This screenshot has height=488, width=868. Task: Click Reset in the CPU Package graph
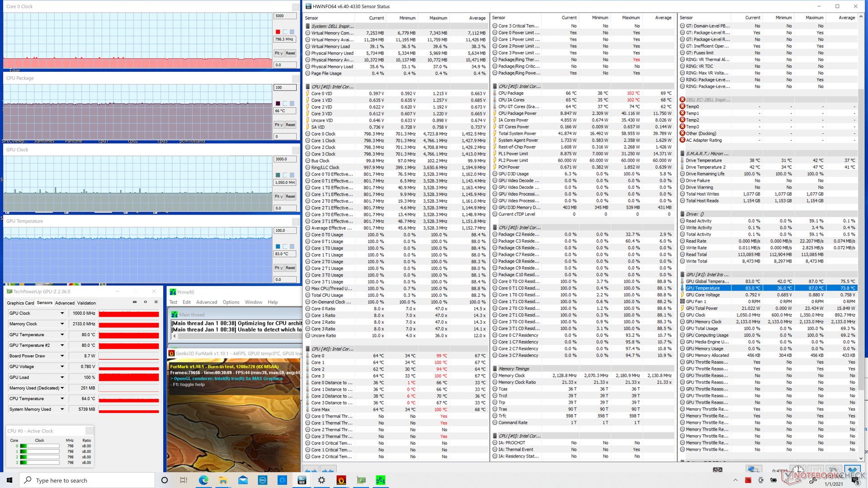[291, 125]
